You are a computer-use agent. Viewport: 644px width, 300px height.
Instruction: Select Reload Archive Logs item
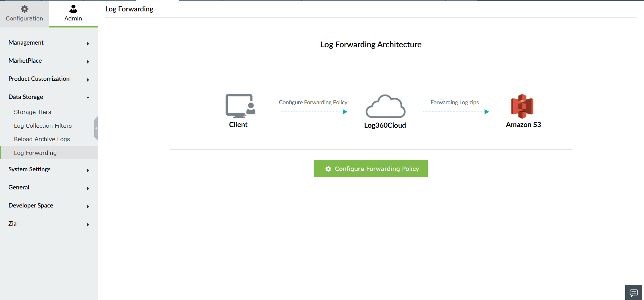(42, 139)
